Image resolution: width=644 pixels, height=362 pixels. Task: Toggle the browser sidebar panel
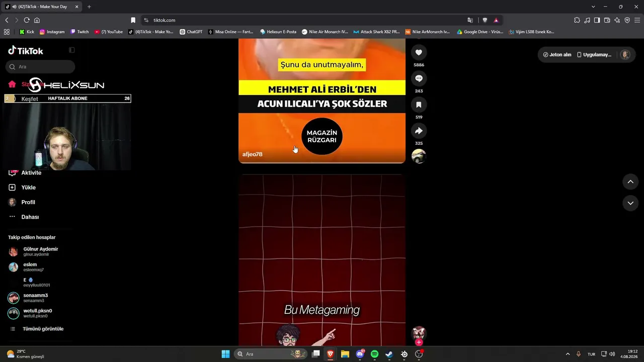(597, 20)
